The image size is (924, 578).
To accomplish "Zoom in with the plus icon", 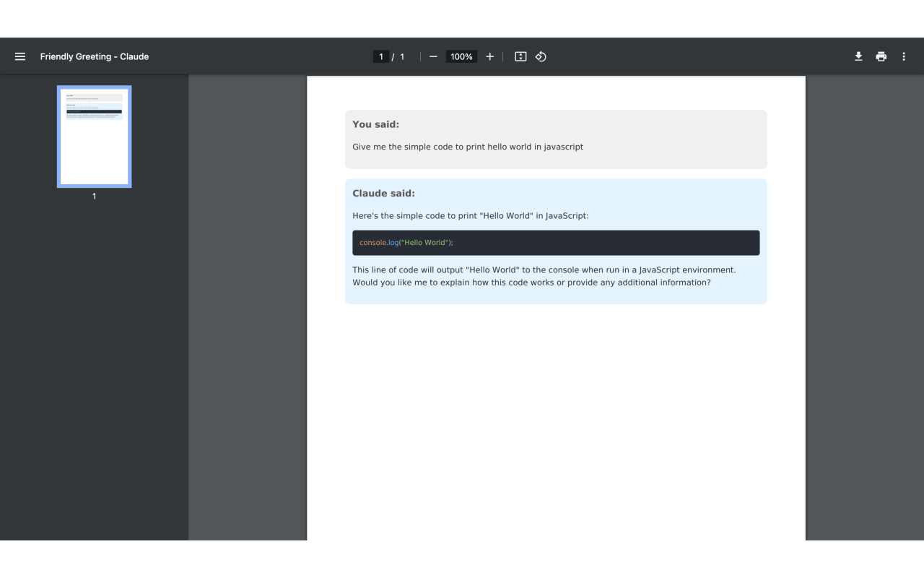I will coord(489,56).
